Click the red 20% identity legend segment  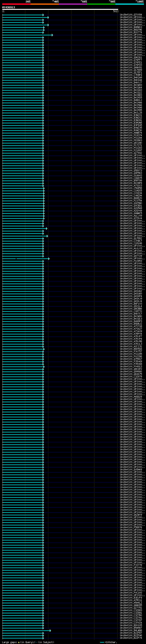coord(16,4)
